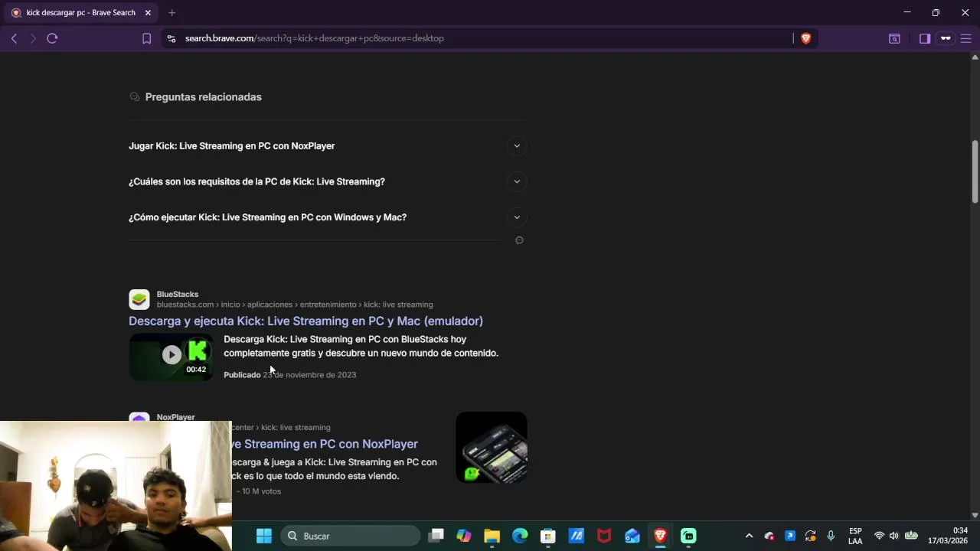This screenshot has height=551, width=980.
Task: Open the Wi-Fi network tray icon
Action: point(879,536)
